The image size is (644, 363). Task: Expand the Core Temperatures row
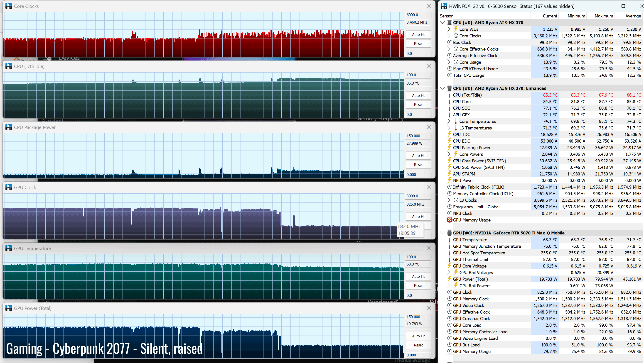(449, 121)
